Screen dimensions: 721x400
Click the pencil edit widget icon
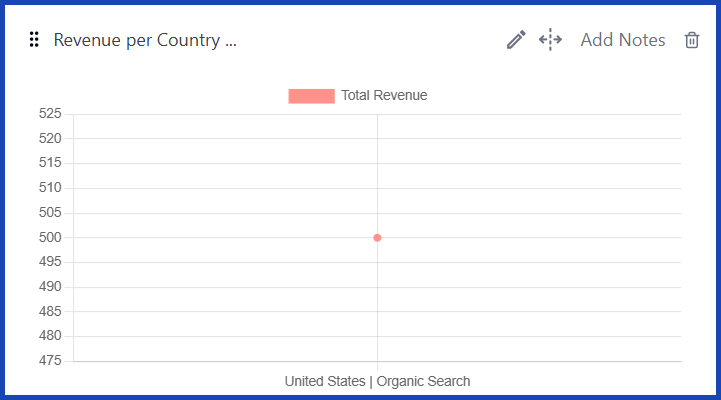(x=516, y=40)
